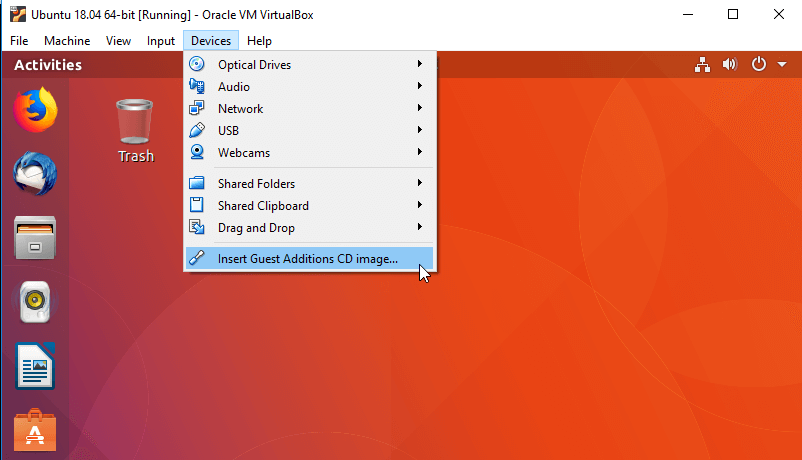Screen dimensions: 802x460
Task: Expand the Webcams submenu arrow
Action: pos(419,152)
